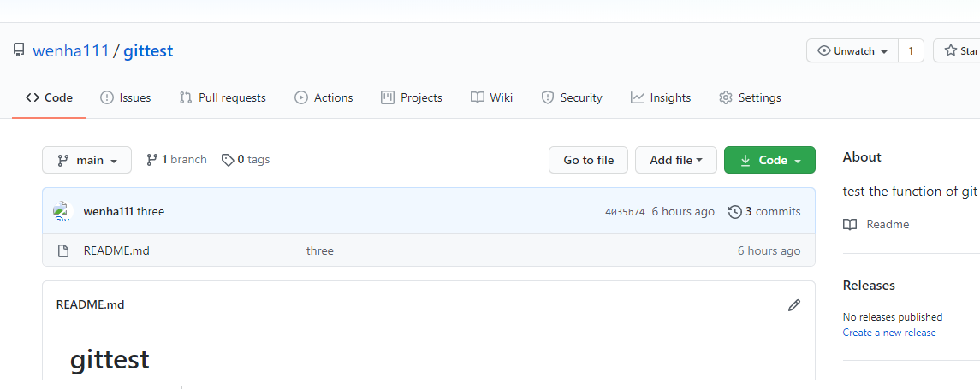The height and width of the screenshot is (389, 980).
Task: View the 0 tags link
Action: 246,160
